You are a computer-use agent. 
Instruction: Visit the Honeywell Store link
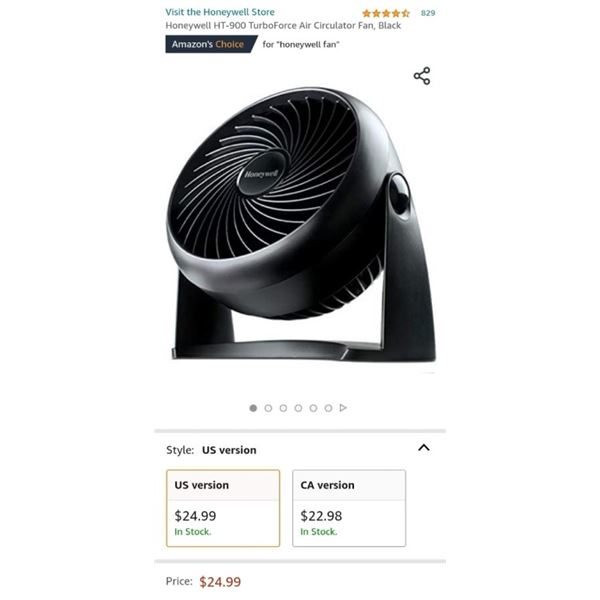(220, 12)
